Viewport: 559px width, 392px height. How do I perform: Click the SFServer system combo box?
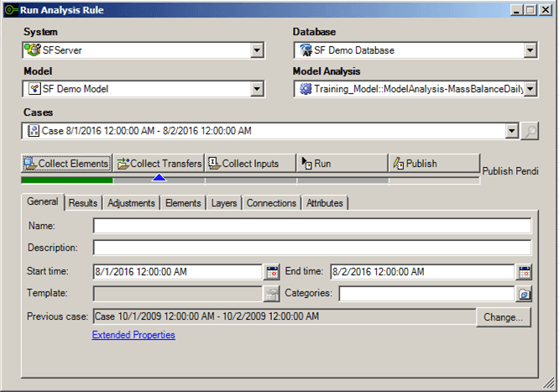tap(144, 50)
